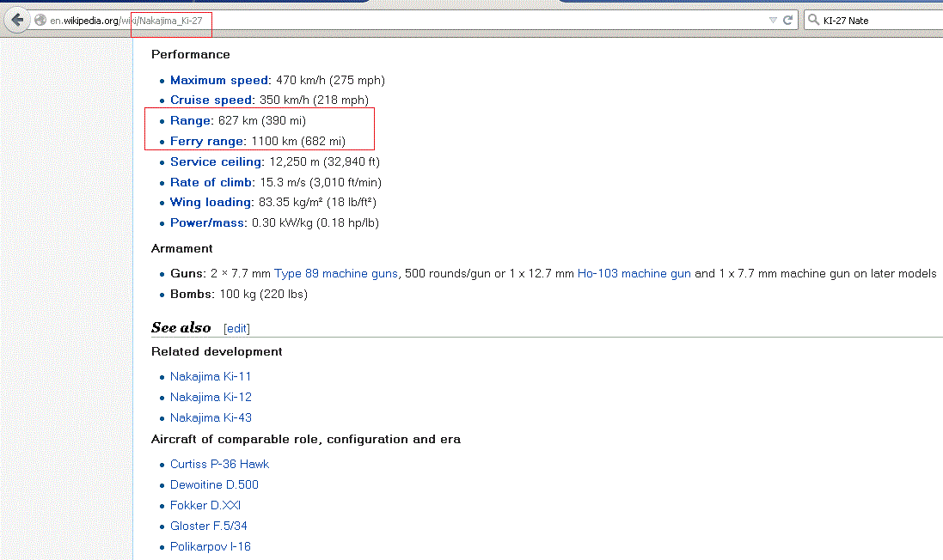Open the Nakajima Ki-12 link
943x560 pixels.
pos(211,397)
